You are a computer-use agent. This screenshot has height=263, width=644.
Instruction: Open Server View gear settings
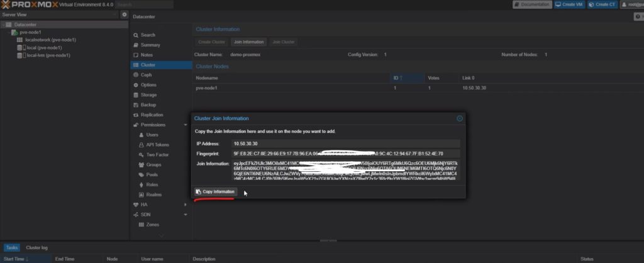125,14
